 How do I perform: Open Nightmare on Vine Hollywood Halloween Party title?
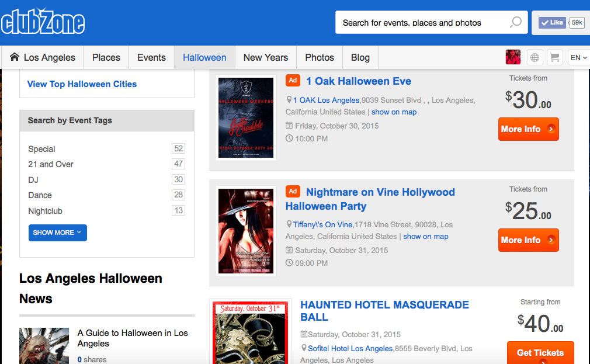coord(370,199)
